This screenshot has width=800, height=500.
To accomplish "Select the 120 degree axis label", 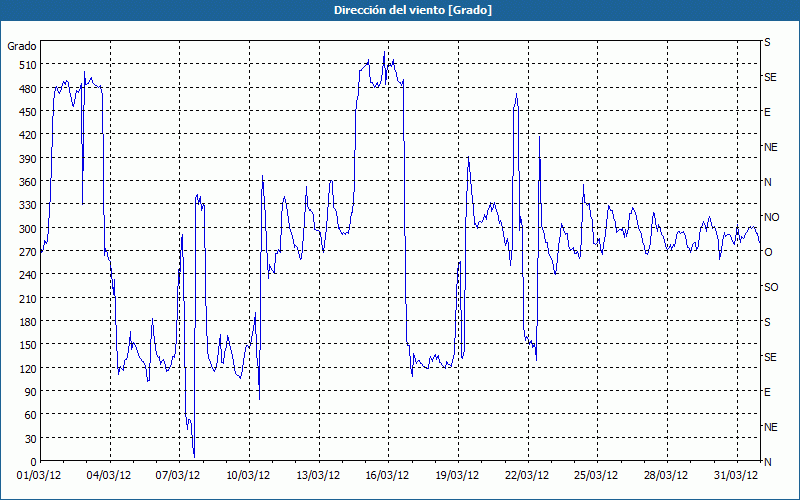I will 28,368.
